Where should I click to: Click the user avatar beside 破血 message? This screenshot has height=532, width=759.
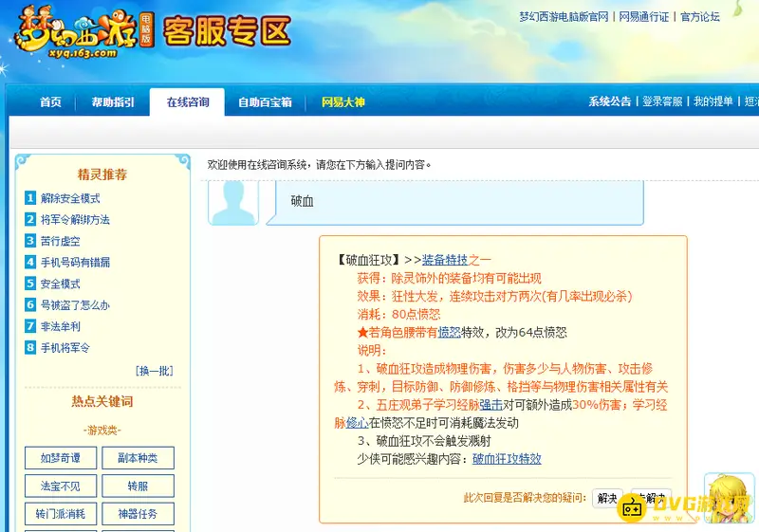232,203
